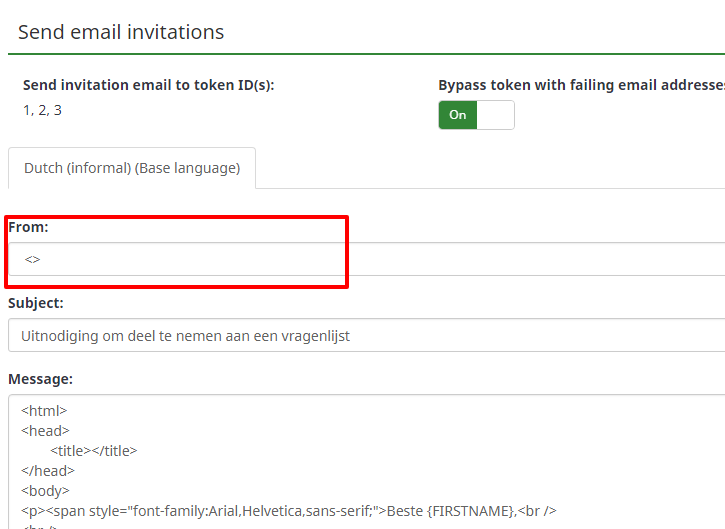Click the "Bypass token with failing email" label
The width and height of the screenshot is (725, 529).
580,85
